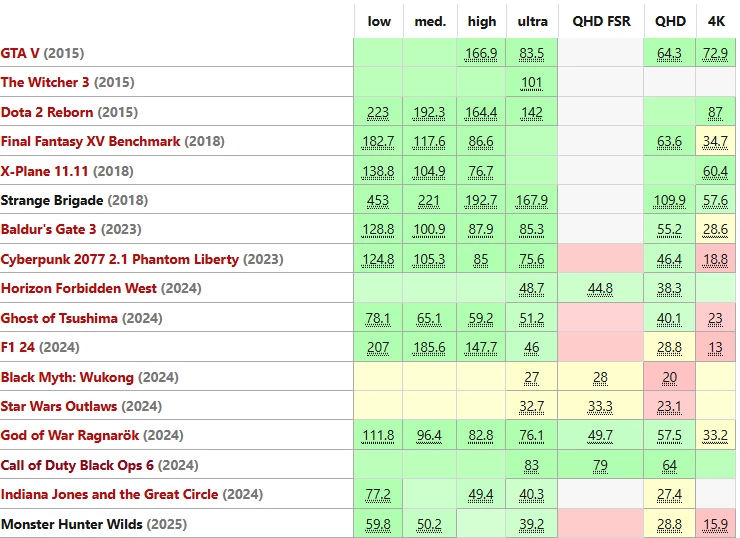This screenshot has height=538, width=740.
Task: Click Ghost of Tsushima low value 78.1
Action: (378, 319)
